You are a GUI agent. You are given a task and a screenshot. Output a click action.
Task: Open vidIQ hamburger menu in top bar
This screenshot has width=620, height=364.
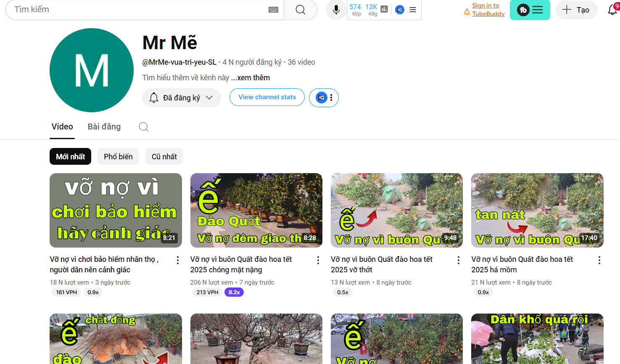pyautogui.click(x=413, y=10)
